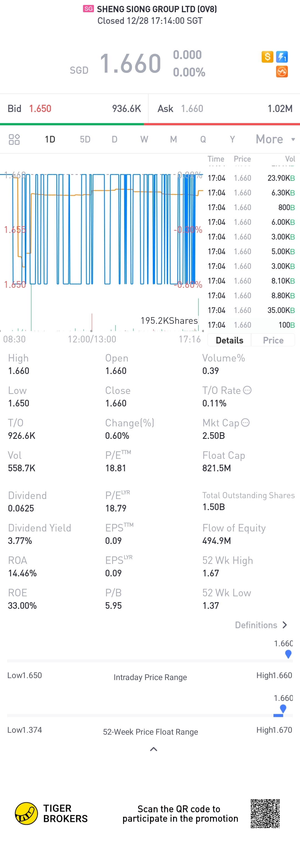Select the 1D chart period
The image size is (300, 868).
50,139
